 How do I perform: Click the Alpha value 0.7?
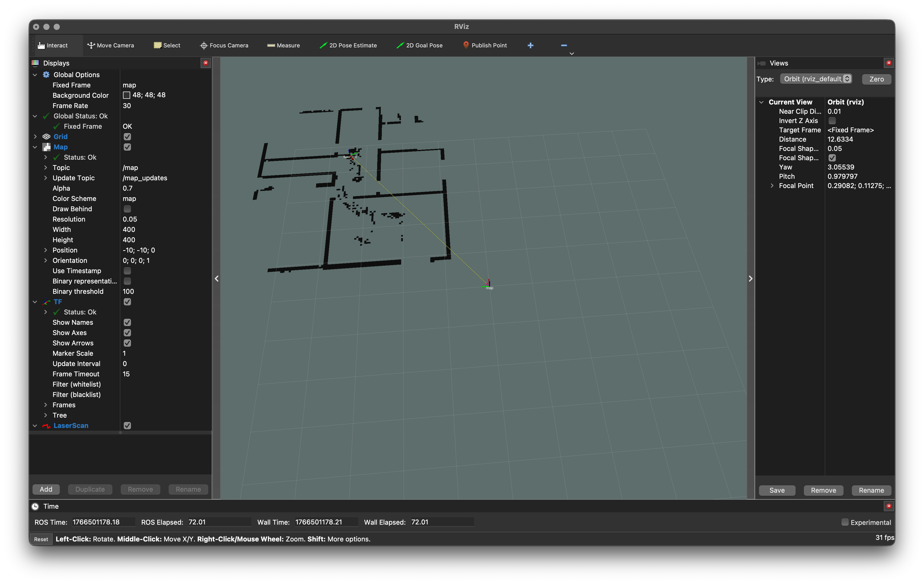(x=127, y=188)
